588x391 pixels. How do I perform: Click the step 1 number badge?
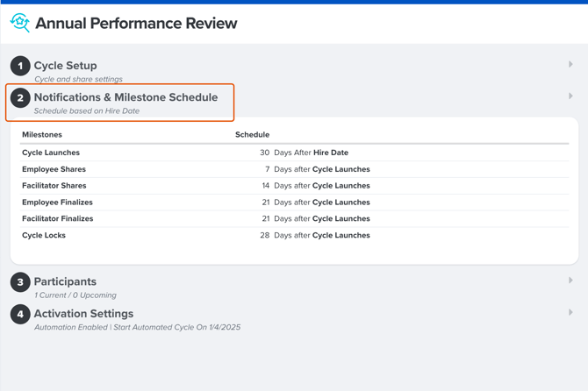[20, 66]
